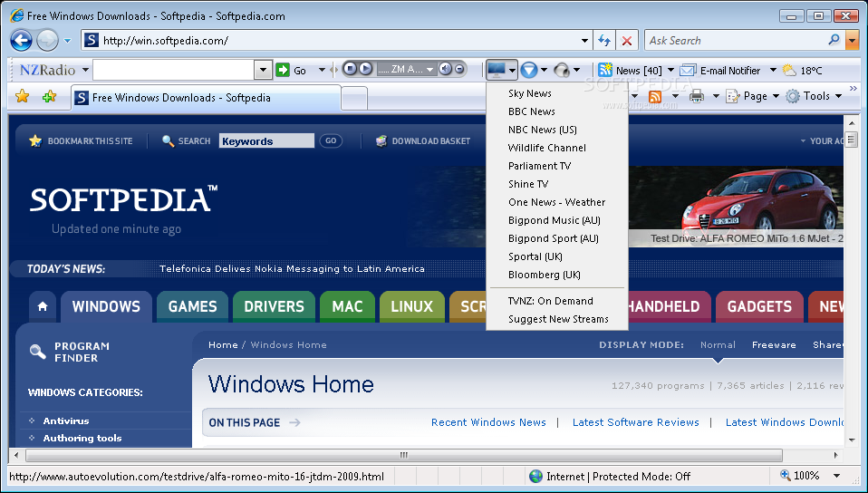
Task: Open the E-mail Notifier
Action: [720, 71]
